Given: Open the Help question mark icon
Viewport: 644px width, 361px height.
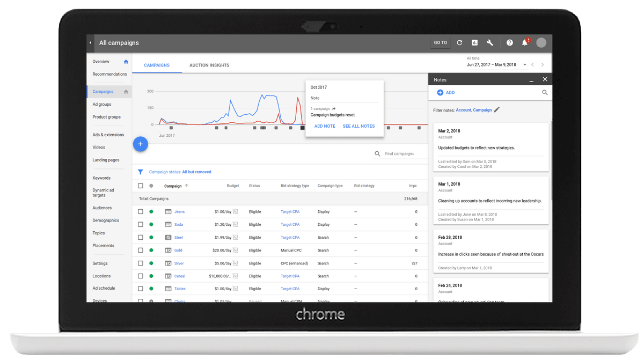Looking at the screenshot, I should (509, 42).
